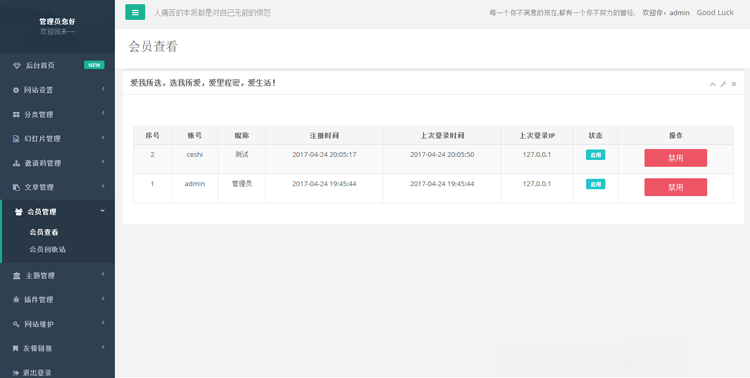
Task: Expand the 文章管理 menu arrow
Action: point(103,186)
